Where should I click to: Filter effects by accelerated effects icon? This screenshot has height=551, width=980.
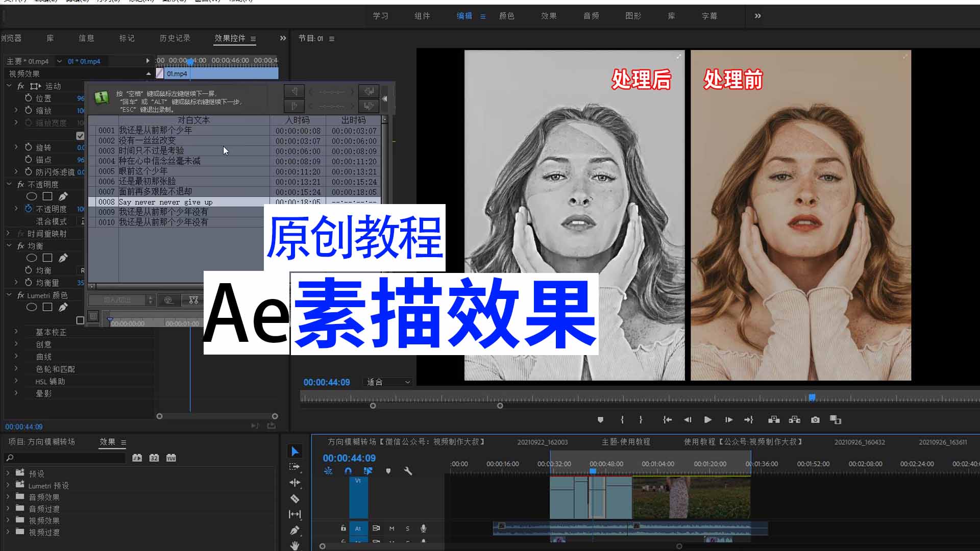point(137,458)
